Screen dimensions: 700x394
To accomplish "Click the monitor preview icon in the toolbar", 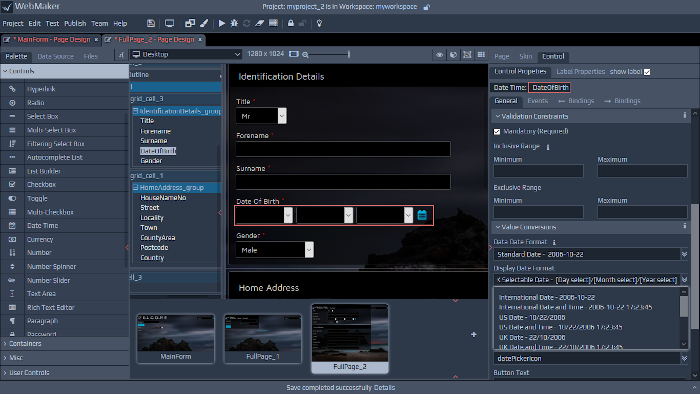I will point(169,23).
